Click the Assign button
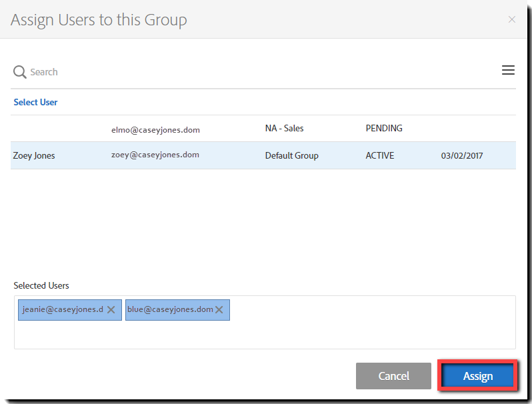This screenshot has height=404, width=532. point(477,376)
